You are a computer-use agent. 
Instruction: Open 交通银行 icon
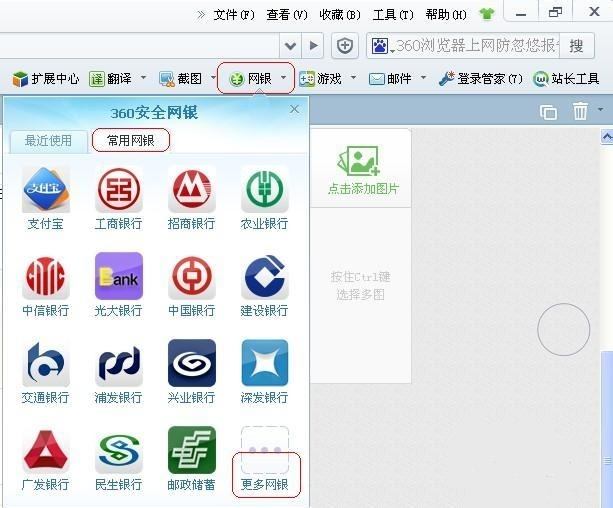46,363
